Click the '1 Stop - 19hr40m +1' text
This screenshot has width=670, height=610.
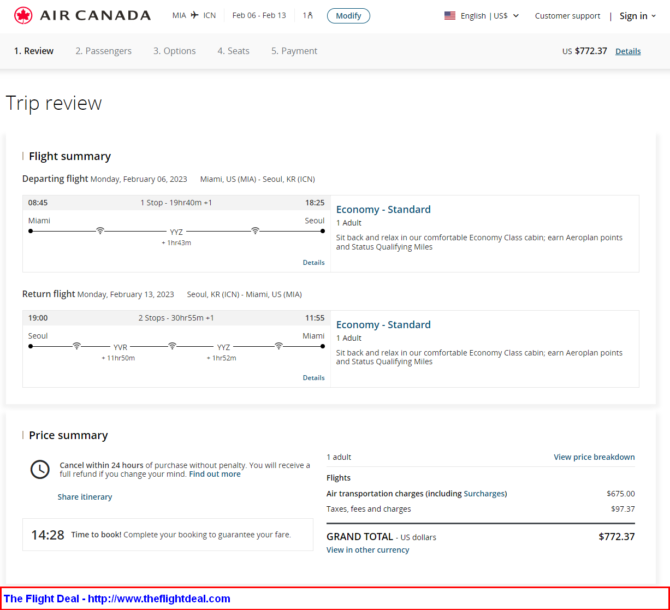point(176,202)
